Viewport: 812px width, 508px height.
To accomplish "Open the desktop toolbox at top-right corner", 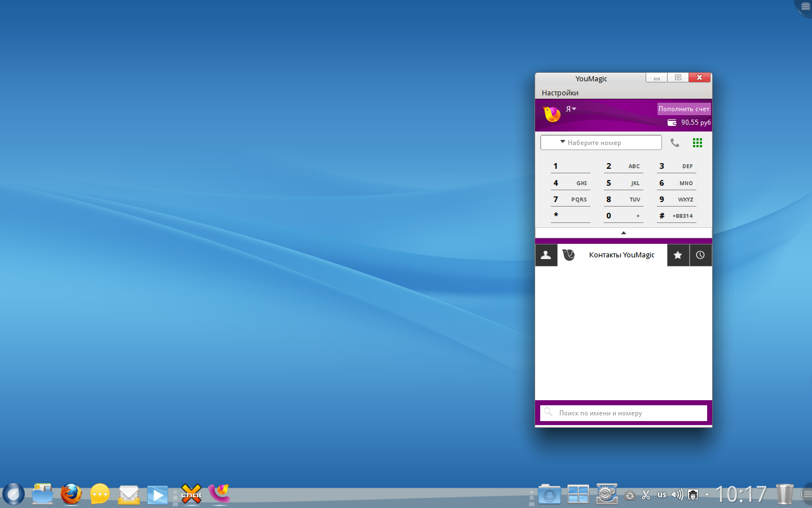I will point(805,7).
